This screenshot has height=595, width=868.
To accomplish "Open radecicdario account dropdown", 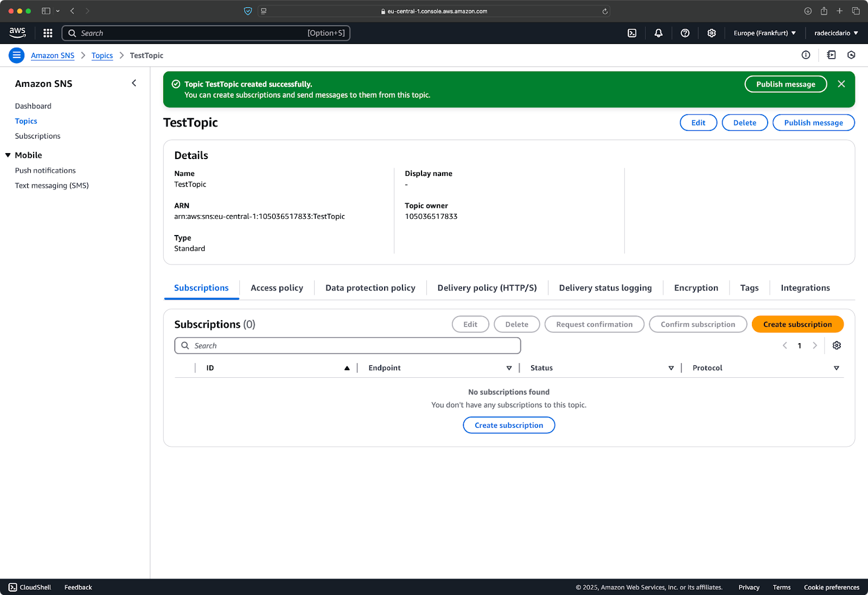I will click(836, 33).
